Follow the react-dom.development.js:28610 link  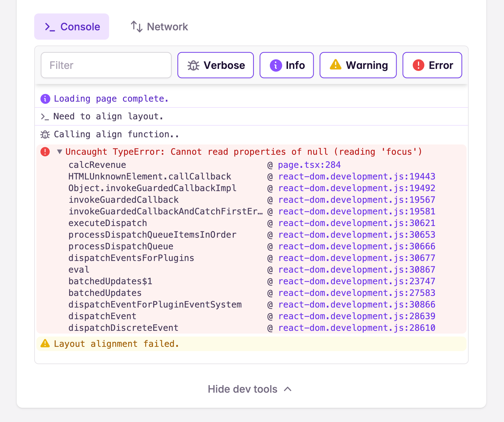coord(357,328)
